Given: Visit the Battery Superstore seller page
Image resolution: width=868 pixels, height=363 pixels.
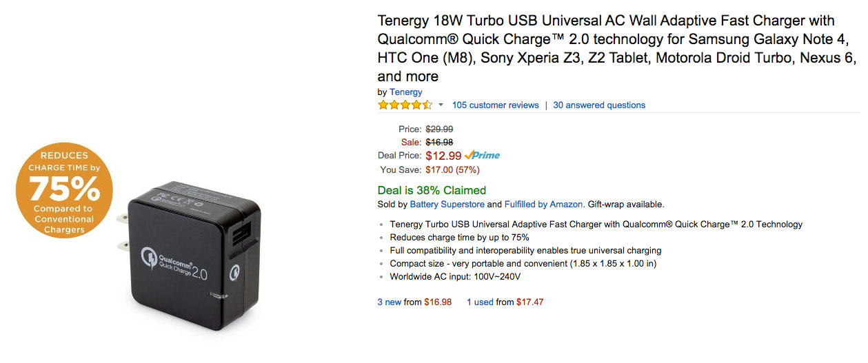Looking at the screenshot, I should pyautogui.click(x=447, y=205).
